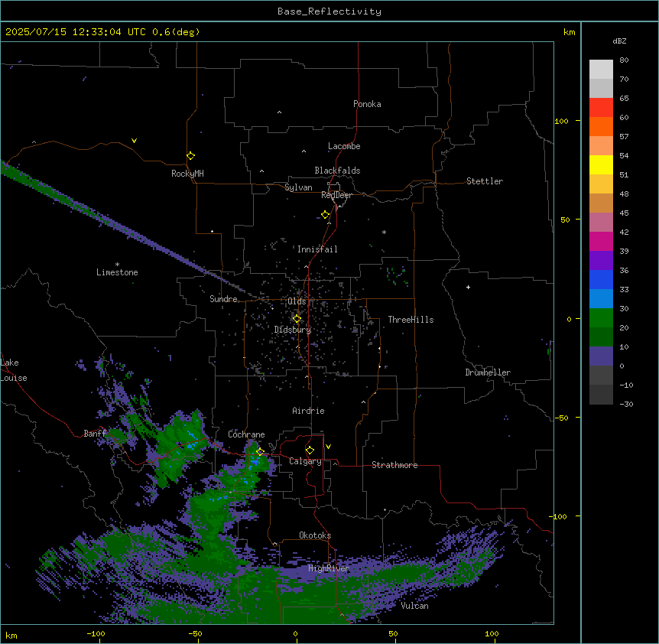Image resolution: width=659 pixels, height=644 pixels.
Task: Click the Drumheller label
Action: point(488,372)
